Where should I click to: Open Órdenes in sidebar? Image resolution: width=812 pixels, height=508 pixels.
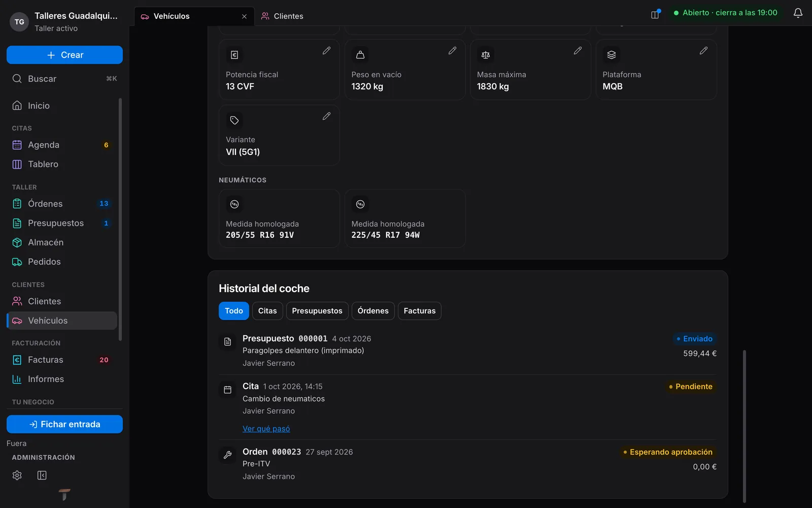[62, 204]
